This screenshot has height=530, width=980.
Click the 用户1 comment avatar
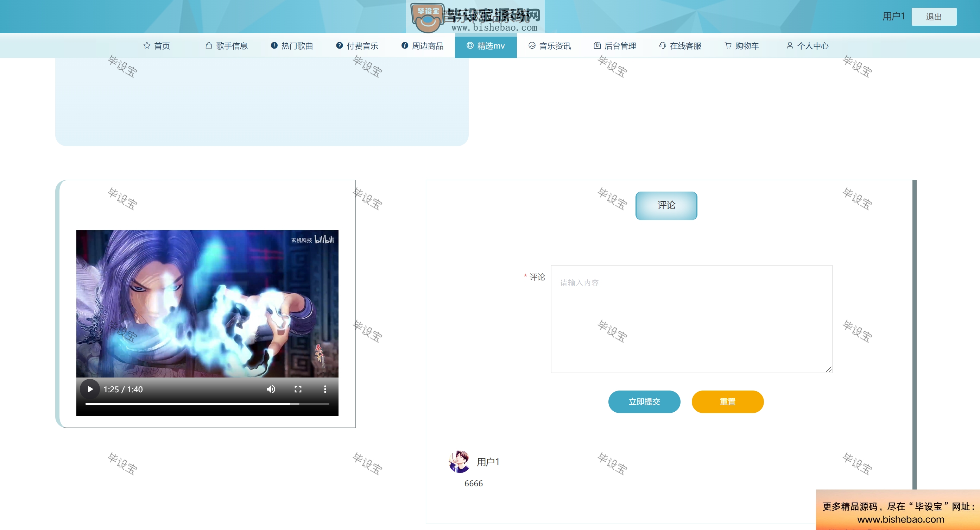coord(459,461)
